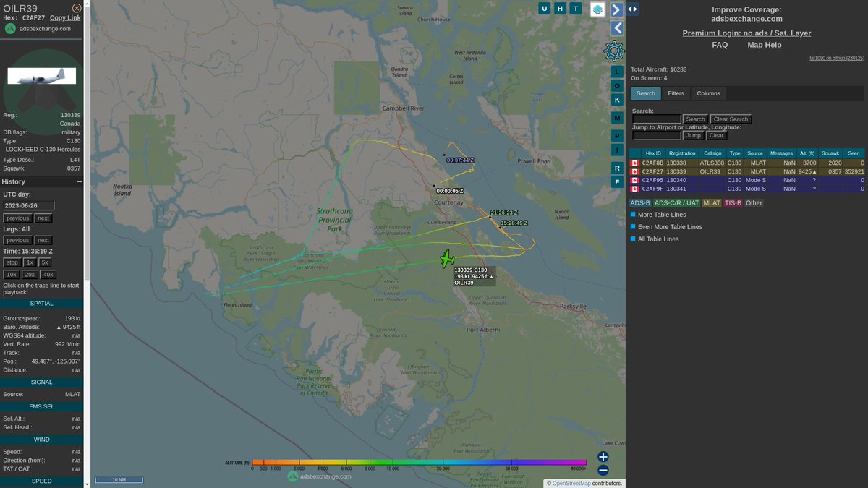Sort table by Hex ID column
This screenshot has height=488, width=868.
click(653, 153)
